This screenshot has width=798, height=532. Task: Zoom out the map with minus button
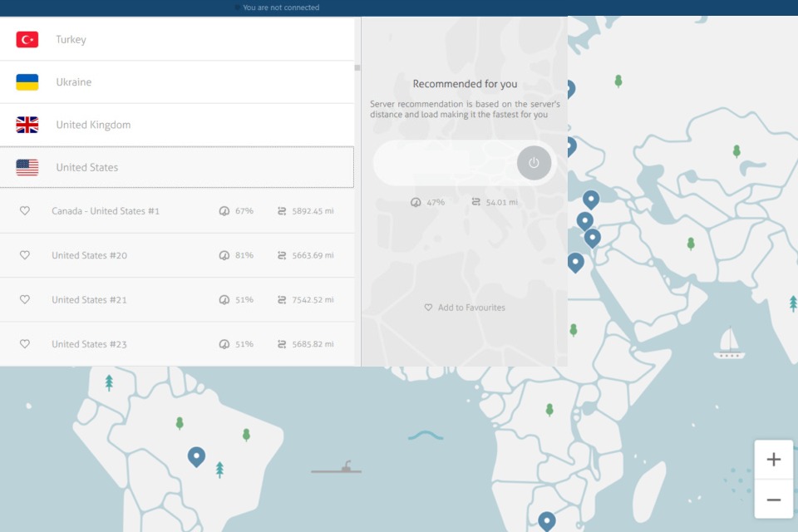[773, 500]
